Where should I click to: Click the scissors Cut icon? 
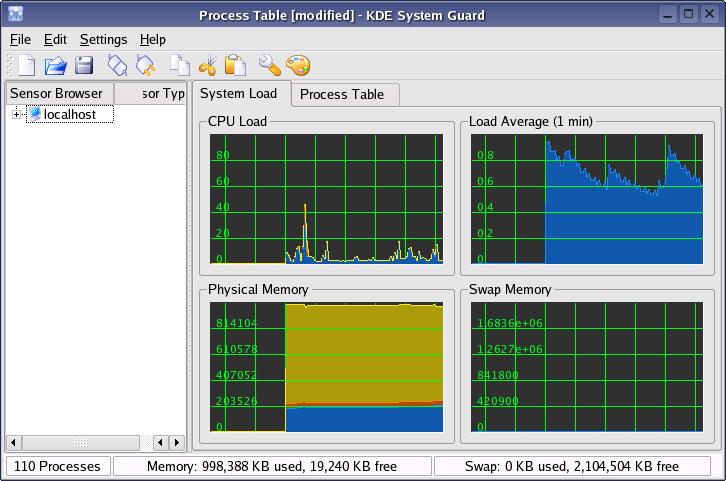tap(208, 66)
